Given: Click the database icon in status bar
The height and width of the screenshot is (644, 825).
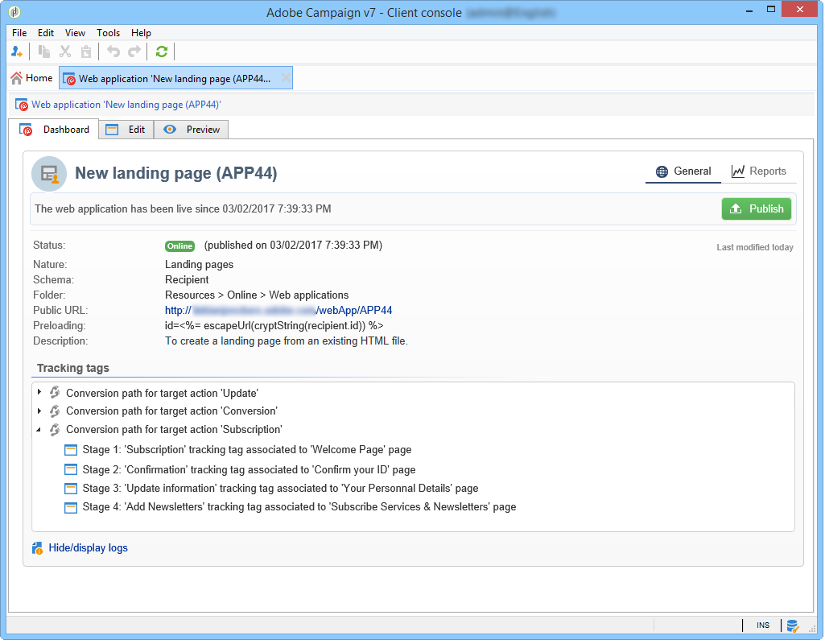Looking at the screenshot, I should [x=792, y=626].
